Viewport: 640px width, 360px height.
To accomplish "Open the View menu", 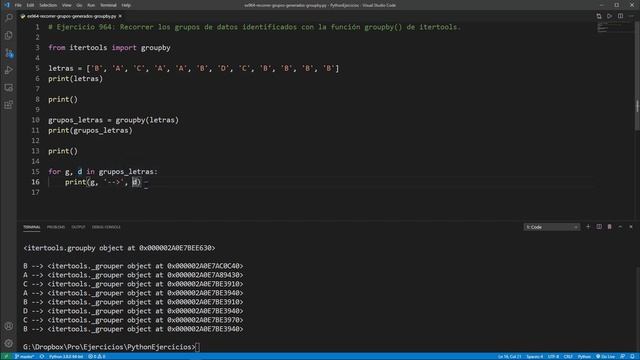I will coord(67,5).
